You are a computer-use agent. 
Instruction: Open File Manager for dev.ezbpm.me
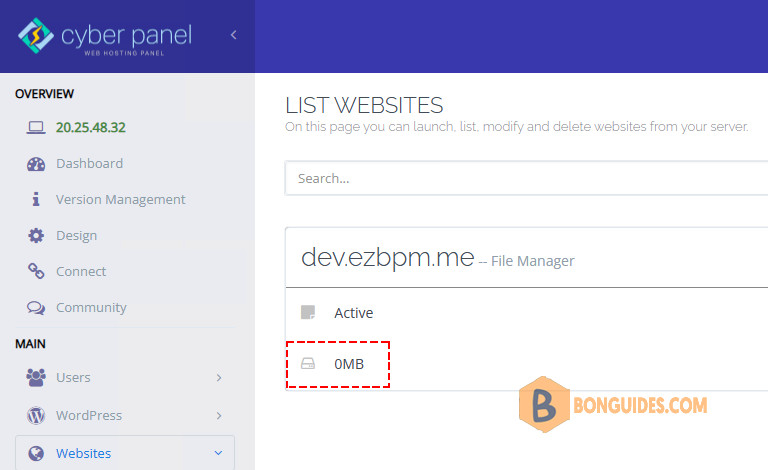pos(532,261)
